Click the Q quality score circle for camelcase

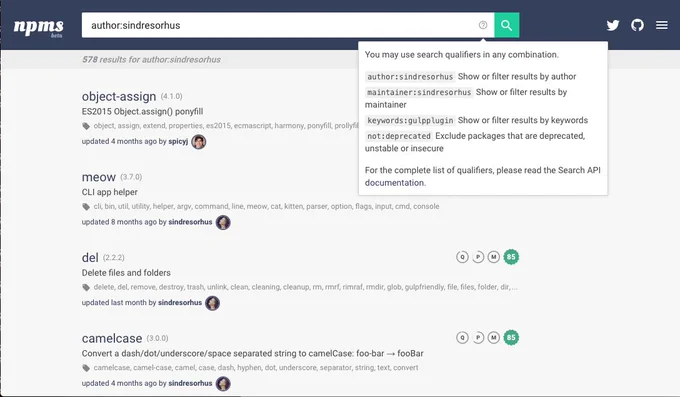coord(462,338)
